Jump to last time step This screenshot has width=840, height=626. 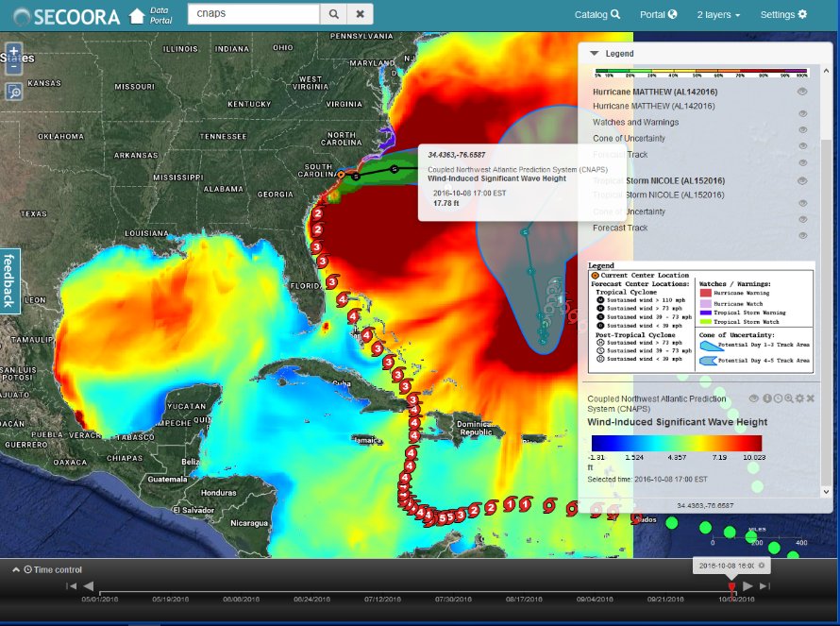765,585
